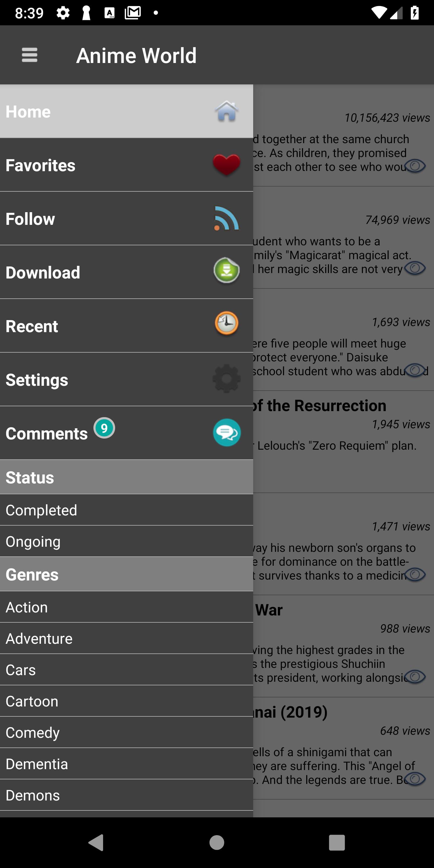434x868 pixels.
Task: Toggle eye icon on 988 views item
Action: point(415,676)
